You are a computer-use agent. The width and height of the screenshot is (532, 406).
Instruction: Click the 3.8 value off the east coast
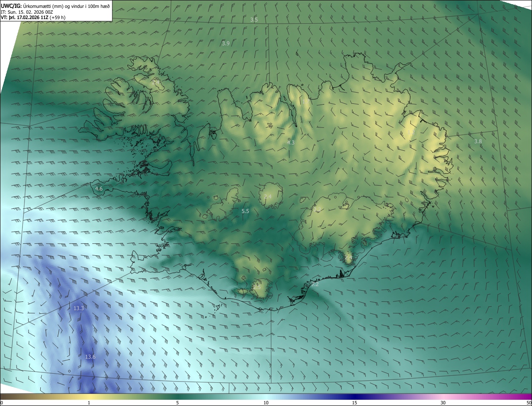click(478, 141)
